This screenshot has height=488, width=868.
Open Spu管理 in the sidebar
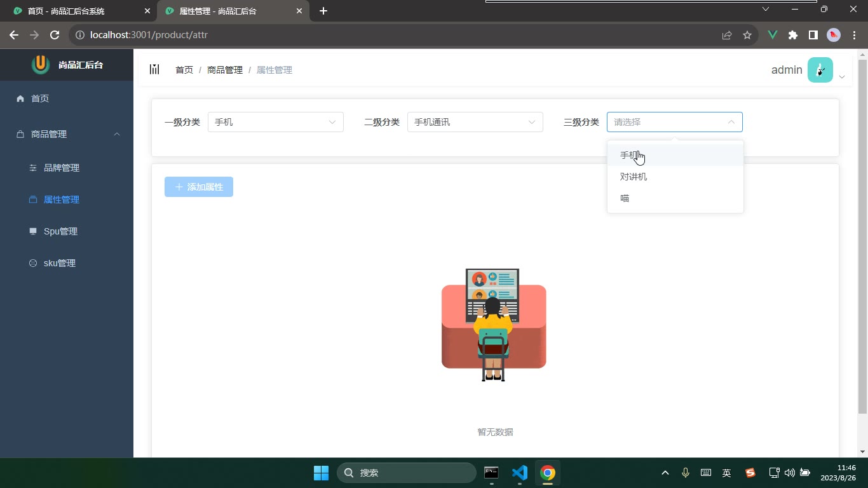coord(67,231)
